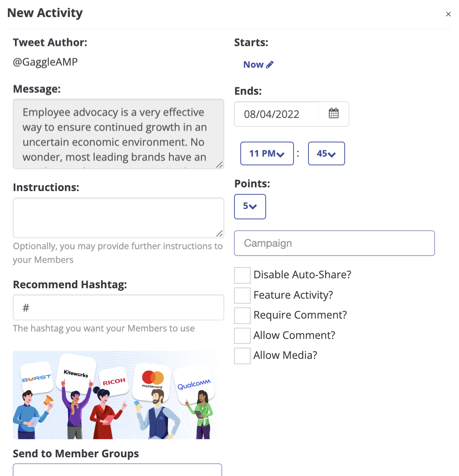Image resolution: width=459 pixels, height=476 pixels.
Task: Click the 'Recommend Hashtag:' label
Action: click(x=70, y=285)
